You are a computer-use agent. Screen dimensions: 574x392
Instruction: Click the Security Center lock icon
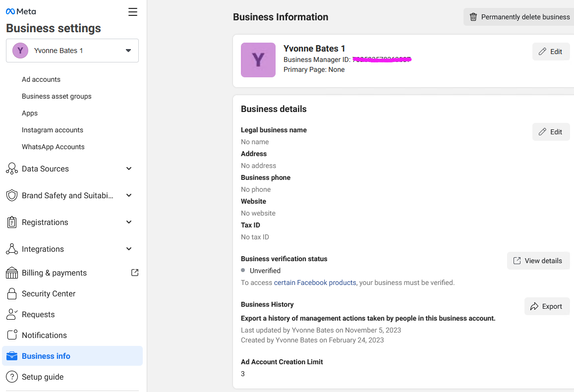12,293
